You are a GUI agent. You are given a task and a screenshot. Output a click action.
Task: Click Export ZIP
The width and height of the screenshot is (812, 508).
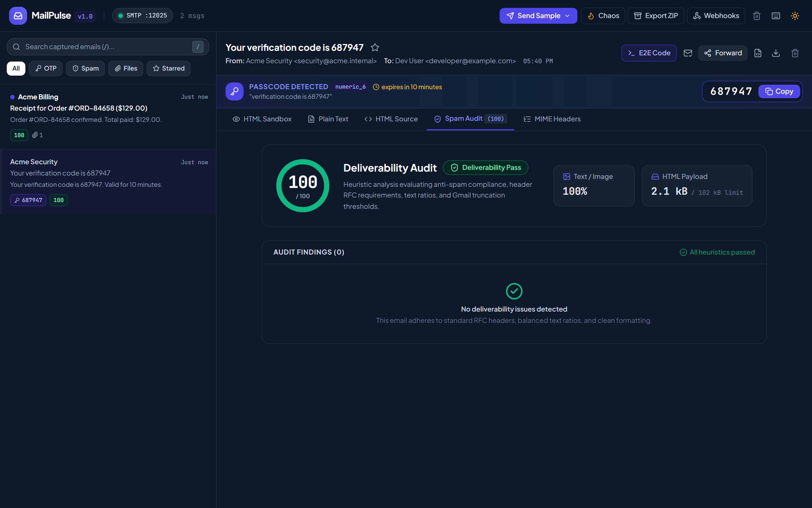click(656, 16)
